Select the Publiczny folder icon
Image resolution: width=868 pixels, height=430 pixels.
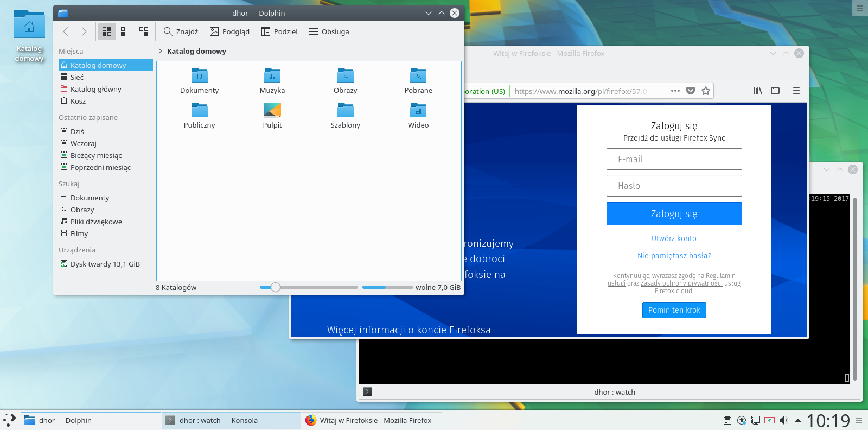click(x=200, y=110)
